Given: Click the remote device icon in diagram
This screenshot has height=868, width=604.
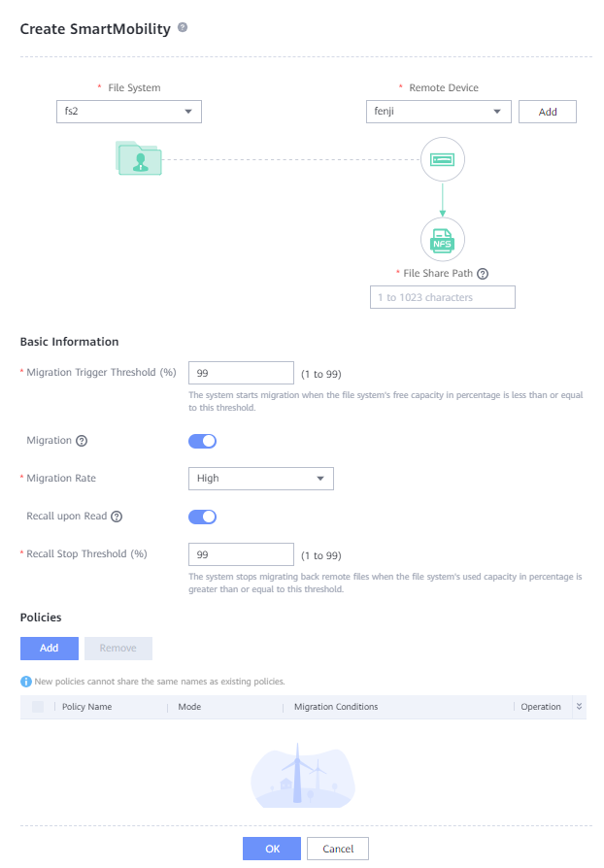Looking at the screenshot, I should (443, 158).
